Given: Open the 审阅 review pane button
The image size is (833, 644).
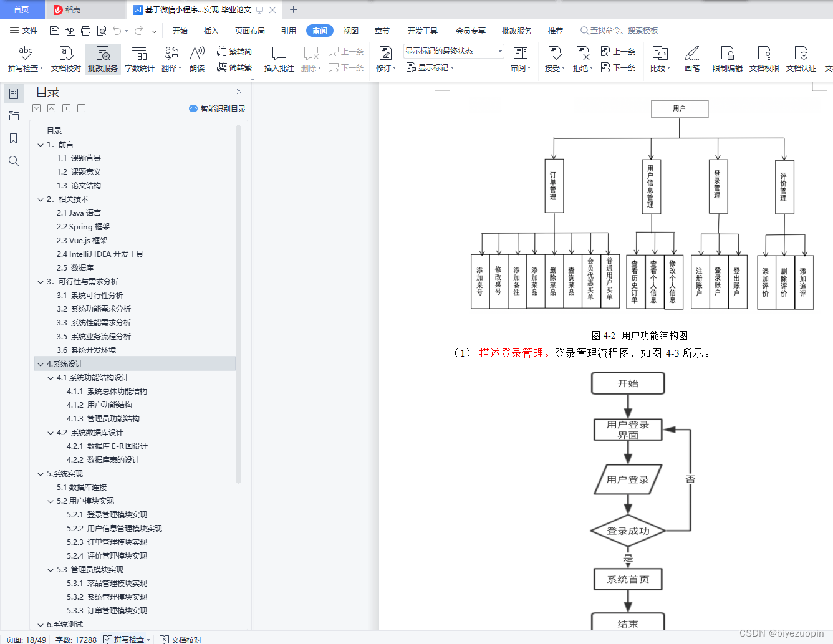Looking at the screenshot, I should pos(521,59).
